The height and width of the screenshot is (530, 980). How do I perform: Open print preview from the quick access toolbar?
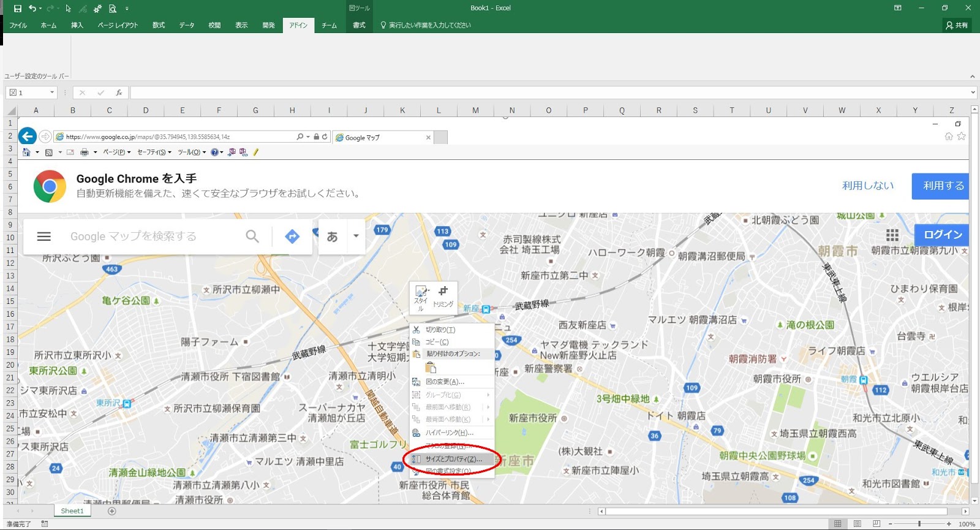pos(113,9)
